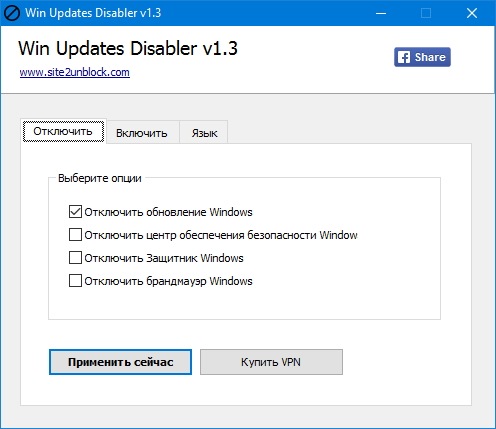Enable Отключить центр обеспечения безопасности checkbox
Screen dimensions: 496x429
click(x=75, y=235)
